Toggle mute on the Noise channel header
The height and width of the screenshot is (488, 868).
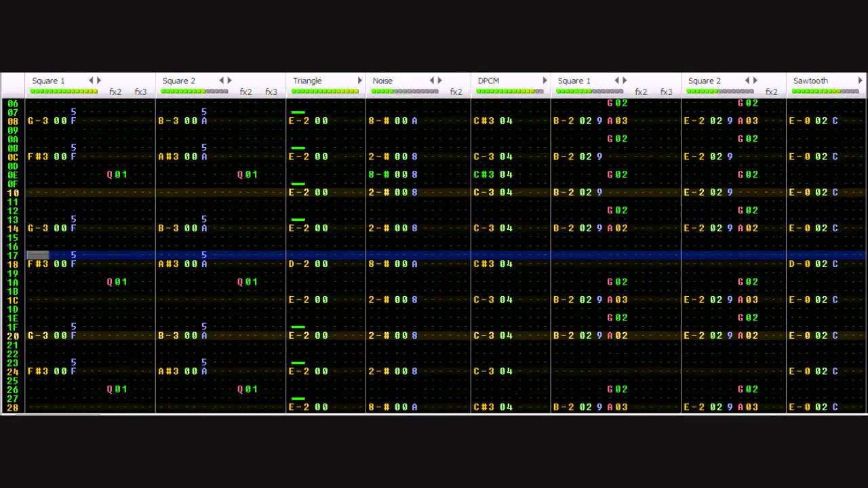(x=382, y=81)
